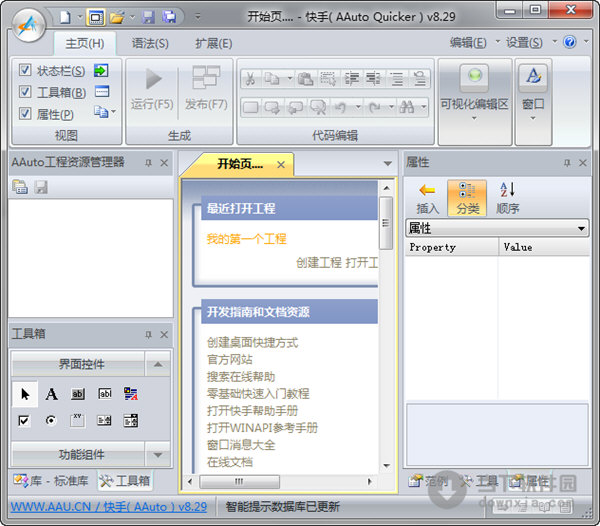Open the quick access toolbar customize dropdown

(197, 17)
